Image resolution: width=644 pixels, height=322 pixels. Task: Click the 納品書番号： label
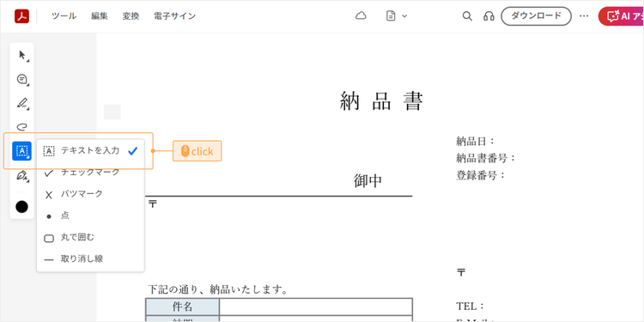[486, 158]
